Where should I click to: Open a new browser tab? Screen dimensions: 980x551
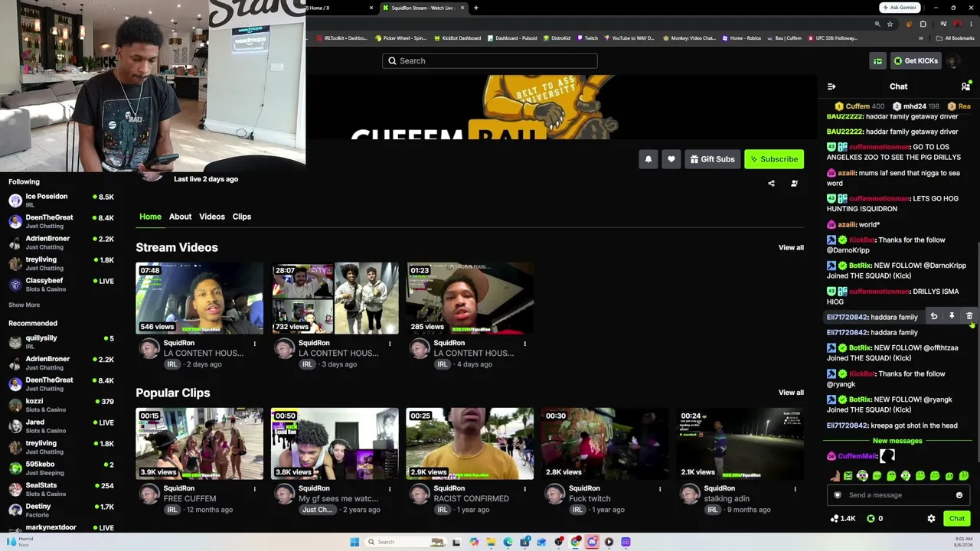(476, 8)
